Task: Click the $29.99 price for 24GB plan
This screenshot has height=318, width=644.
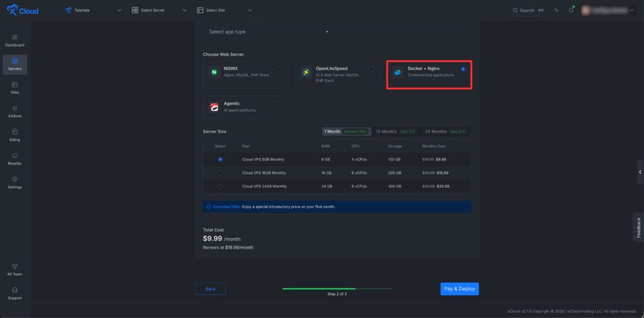Action: point(443,186)
